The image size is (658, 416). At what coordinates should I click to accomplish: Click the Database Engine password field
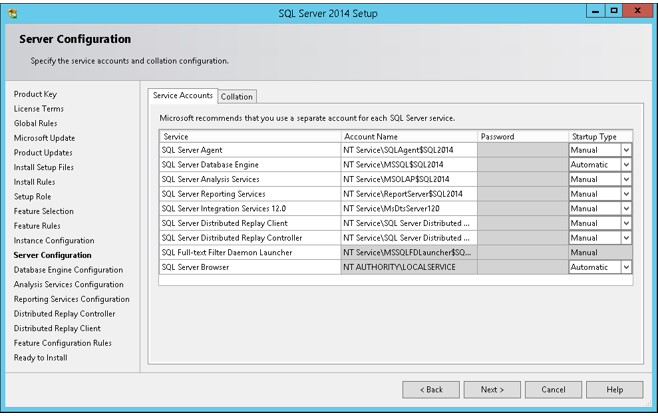522,165
